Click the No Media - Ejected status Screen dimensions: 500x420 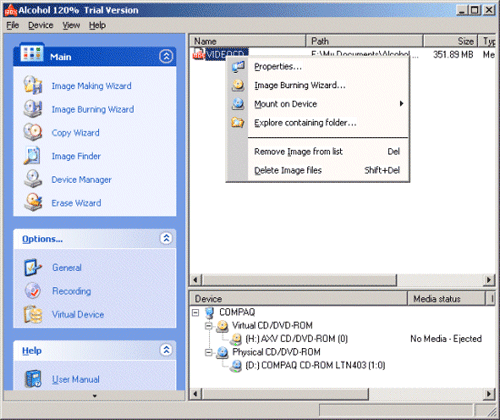446,339
